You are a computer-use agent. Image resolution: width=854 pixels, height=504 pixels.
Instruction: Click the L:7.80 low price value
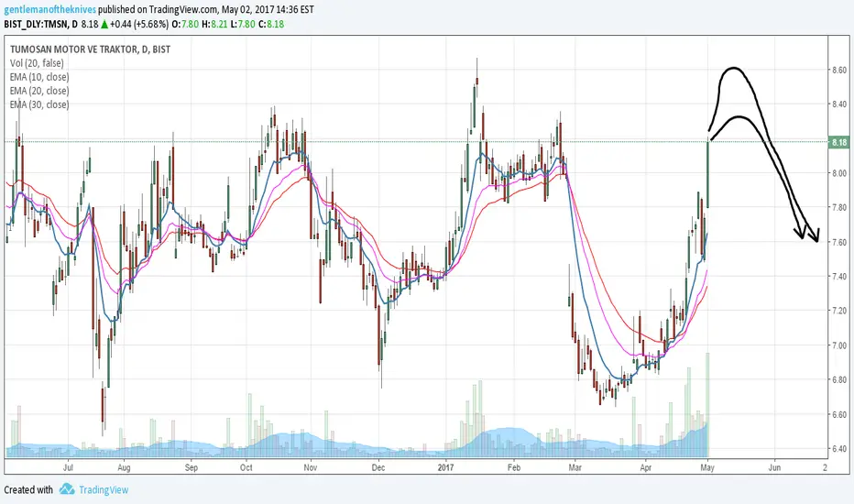[243, 24]
